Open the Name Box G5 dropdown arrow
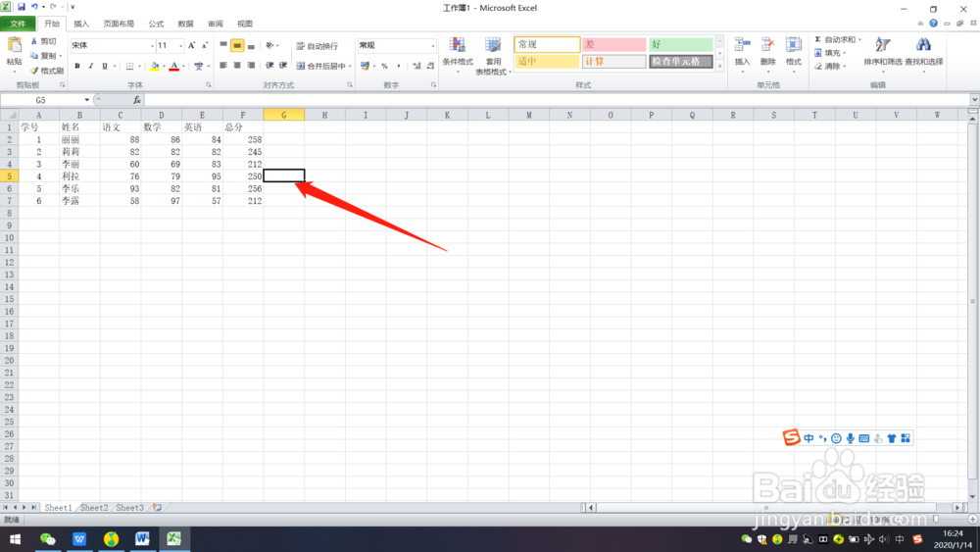The image size is (980, 552). [x=86, y=100]
